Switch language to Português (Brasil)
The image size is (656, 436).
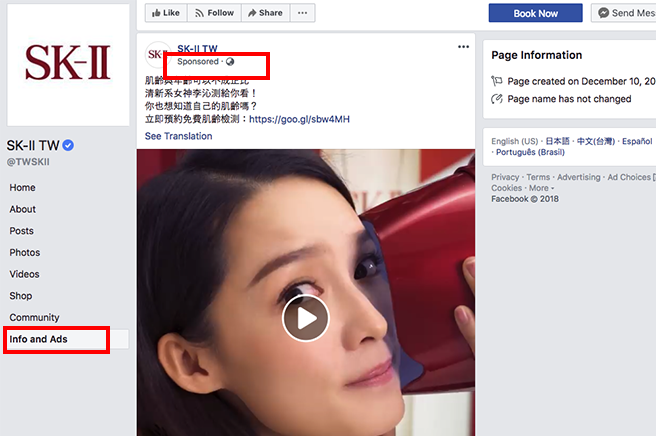pyautogui.click(x=530, y=152)
